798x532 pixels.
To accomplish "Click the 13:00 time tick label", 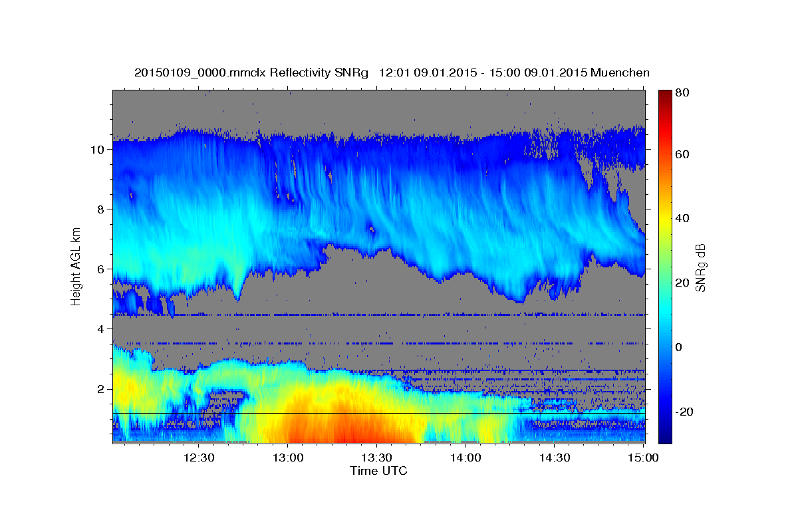I will tap(288, 458).
